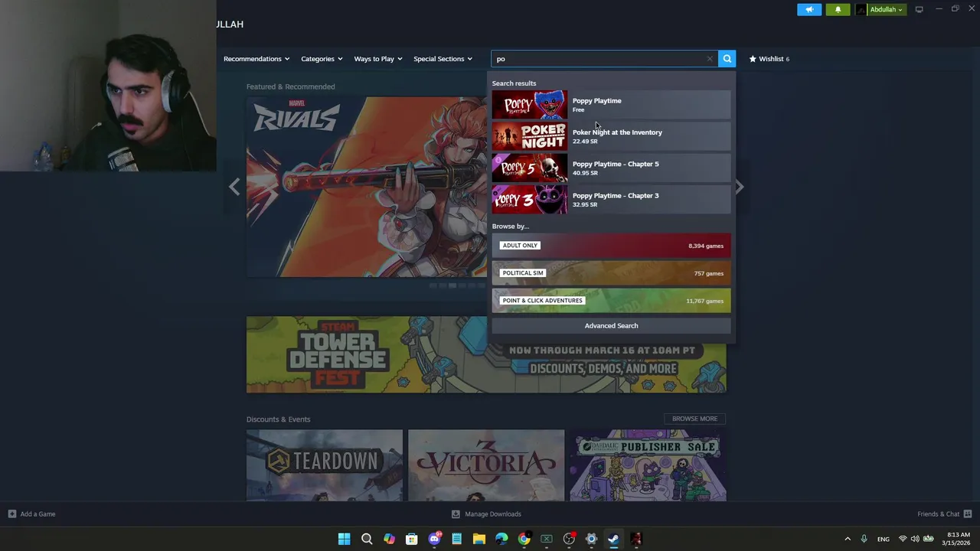
Task: Open the red game icon on taskbar
Action: [x=636, y=539]
